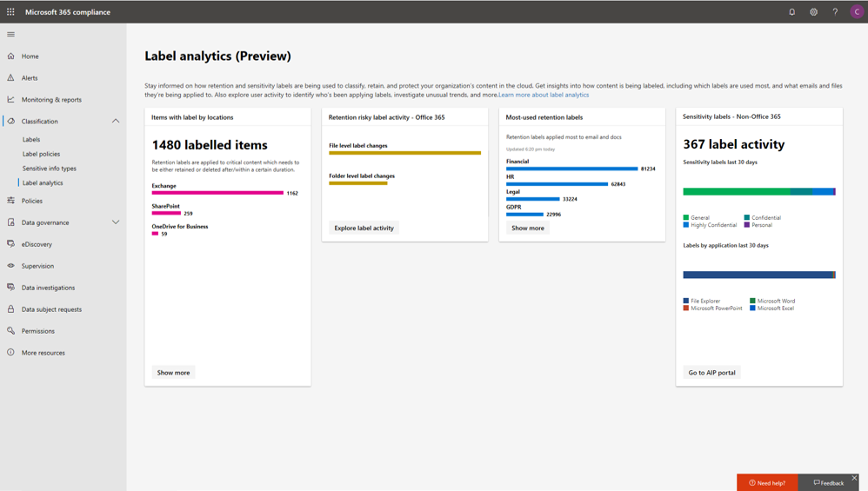Click the sensitivity labels stacked bar

(x=759, y=192)
